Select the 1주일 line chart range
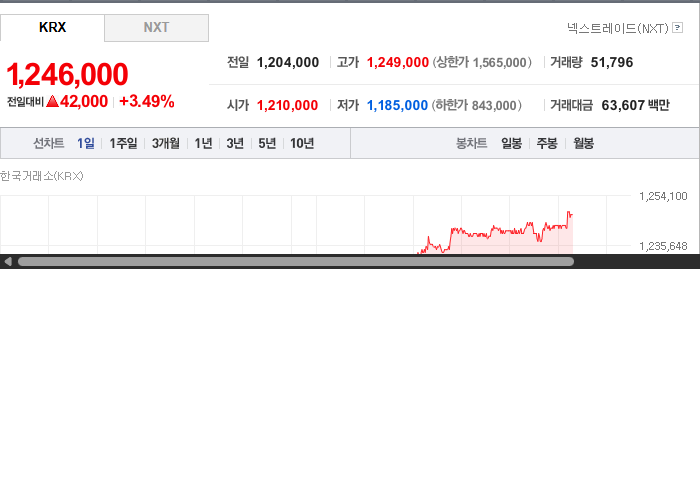The image size is (700, 490). (123, 143)
